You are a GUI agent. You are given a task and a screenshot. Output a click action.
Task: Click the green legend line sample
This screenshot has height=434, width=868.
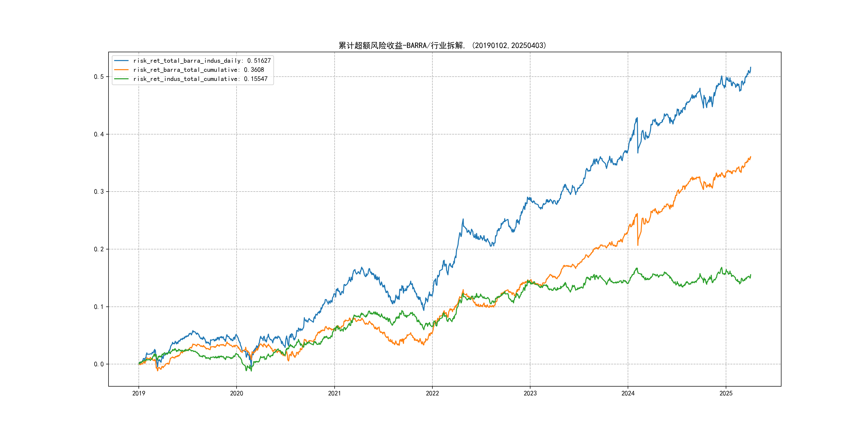coord(121,79)
